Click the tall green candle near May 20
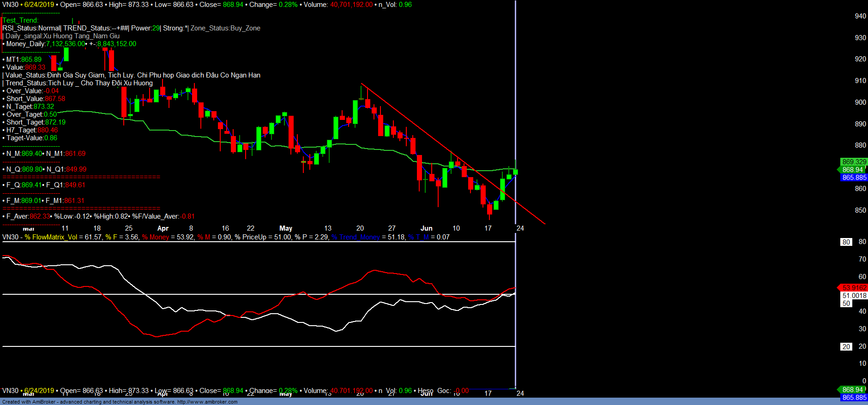Image resolution: width=868 pixels, height=405 pixels. tap(355, 112)
